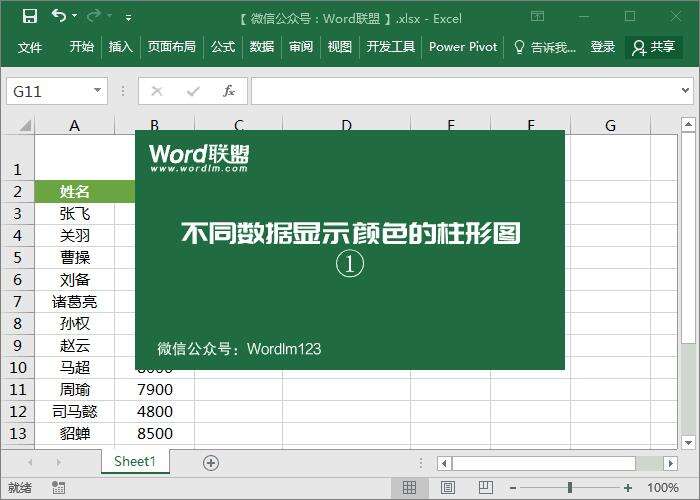Click vertical scrollbar up arrow

point(688,125)
